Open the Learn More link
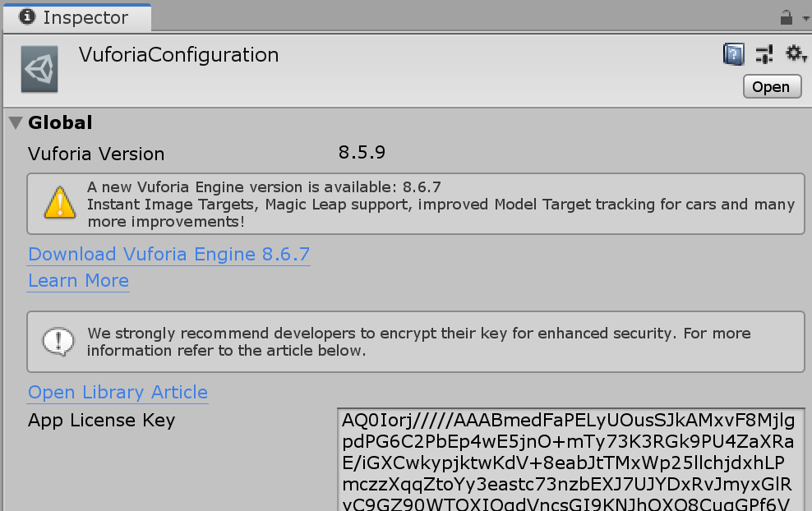812x511 pixels. (x=78, y=280)
